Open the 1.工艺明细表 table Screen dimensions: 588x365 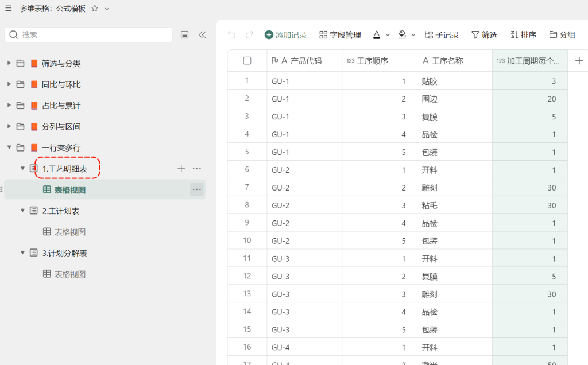pos(65,169)
